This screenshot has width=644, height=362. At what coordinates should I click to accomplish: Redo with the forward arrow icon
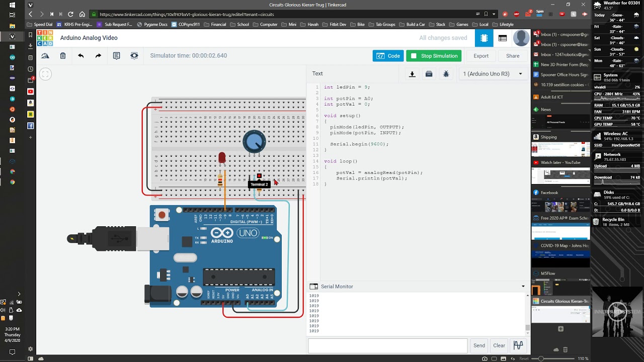click(x=98, y=56)
